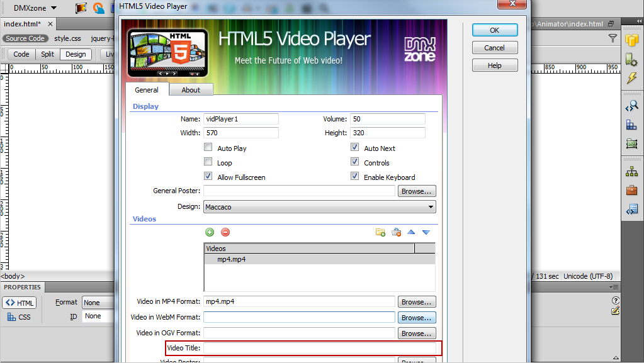Click the Properties quick tag editor icon
The width and height of the screenshot is (644, 363).
tap(615, 311)
